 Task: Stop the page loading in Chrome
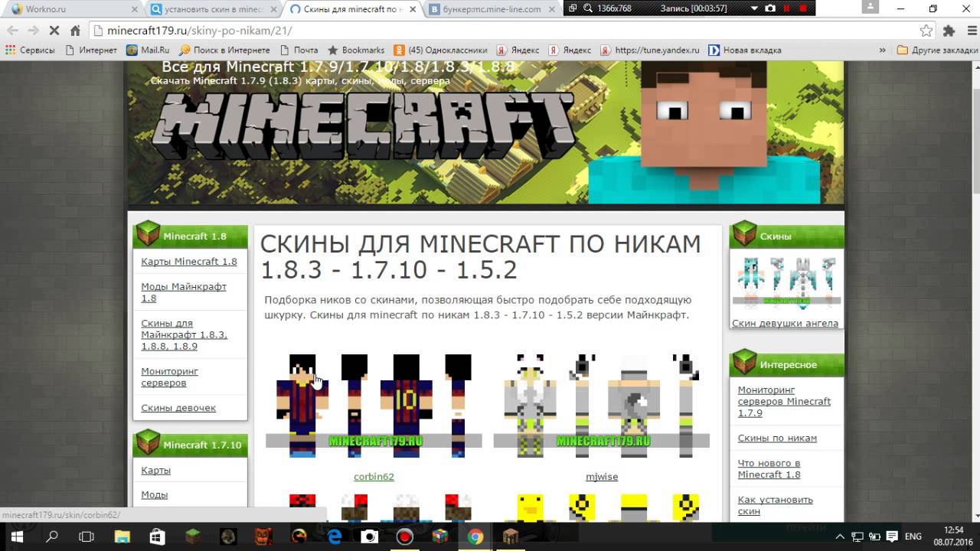click(x=54, y=31)
